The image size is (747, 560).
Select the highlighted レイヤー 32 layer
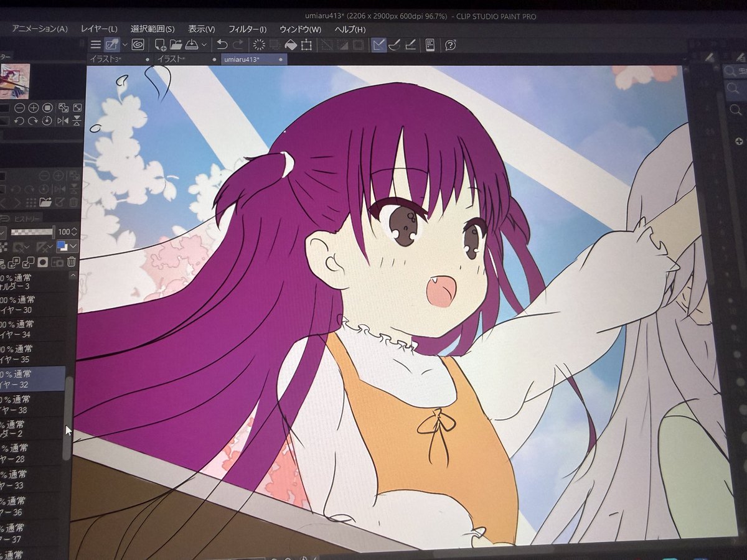[x=33, y=379]
